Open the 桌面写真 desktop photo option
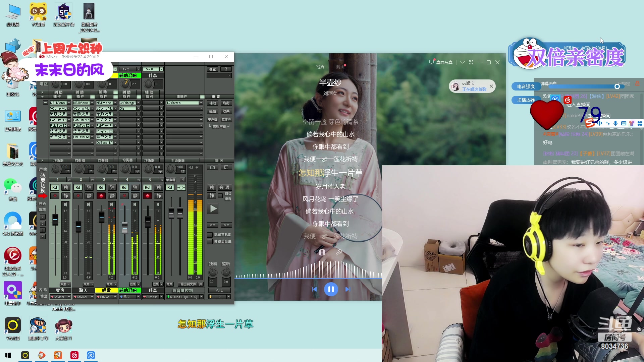Screen dimensions: 644x362 [441, 62]
